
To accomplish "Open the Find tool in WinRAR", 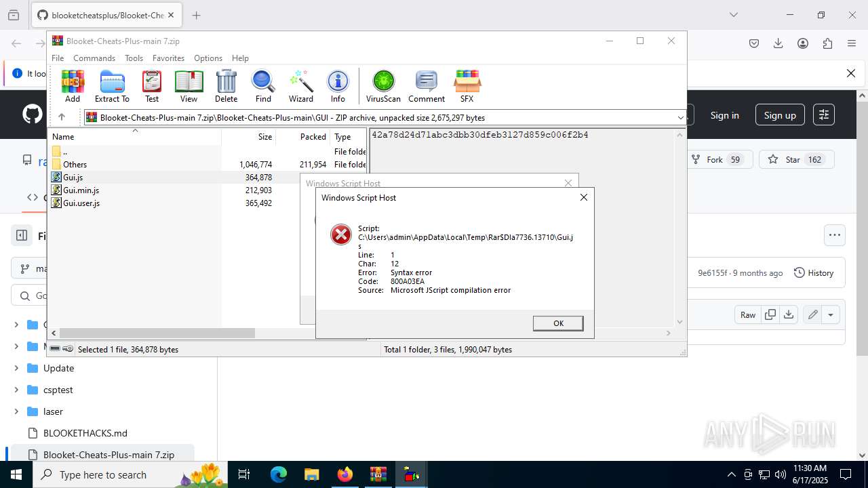I will pyautogui.click(x=263, y=86).
